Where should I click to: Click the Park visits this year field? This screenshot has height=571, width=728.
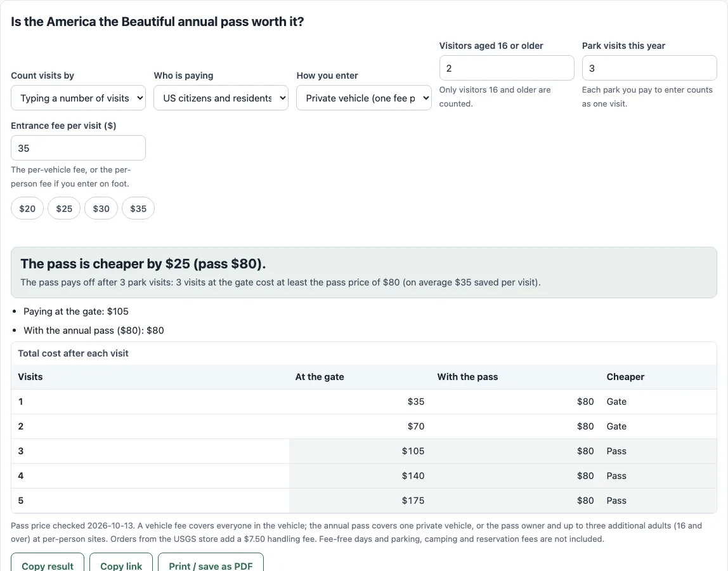tap(649, 68)
